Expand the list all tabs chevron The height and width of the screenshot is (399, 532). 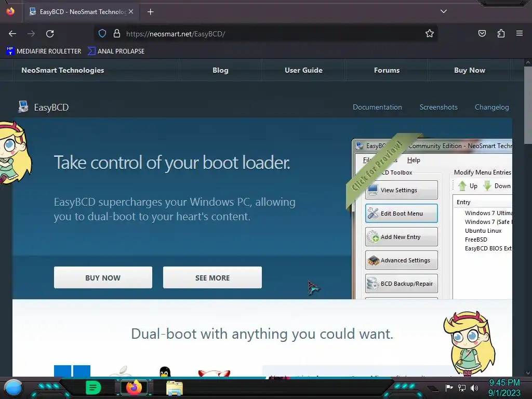(444, 11)
